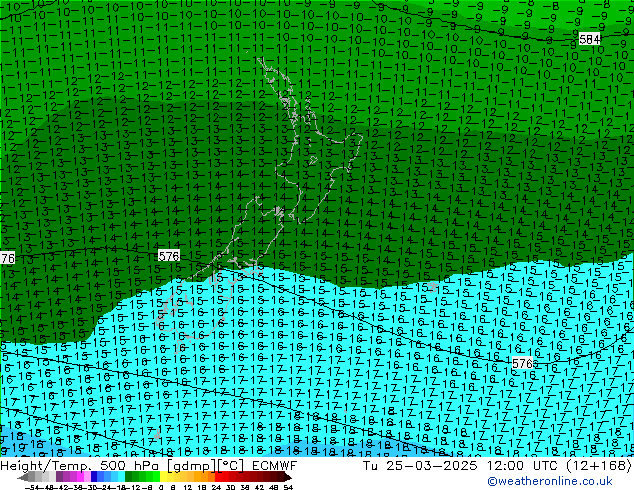Select the gray arrow at legend's cold end
The height and width of the screenshot is (490, 634).
tap(23, 477)
